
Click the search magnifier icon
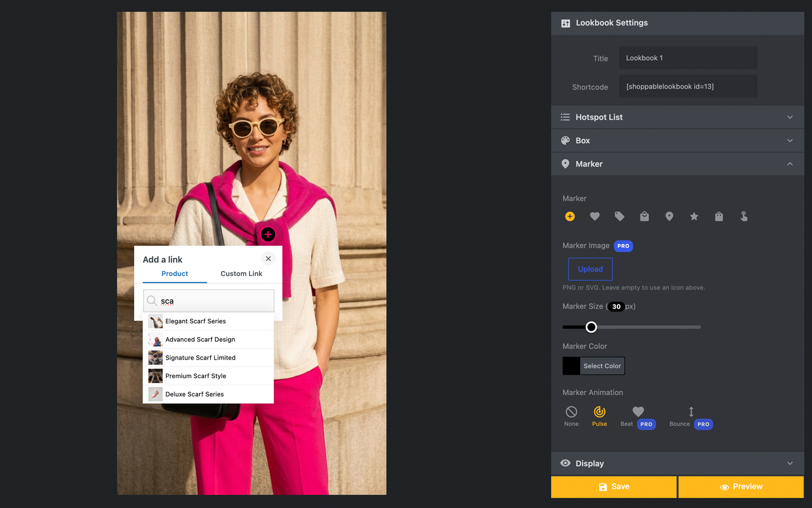click(152, 301)
